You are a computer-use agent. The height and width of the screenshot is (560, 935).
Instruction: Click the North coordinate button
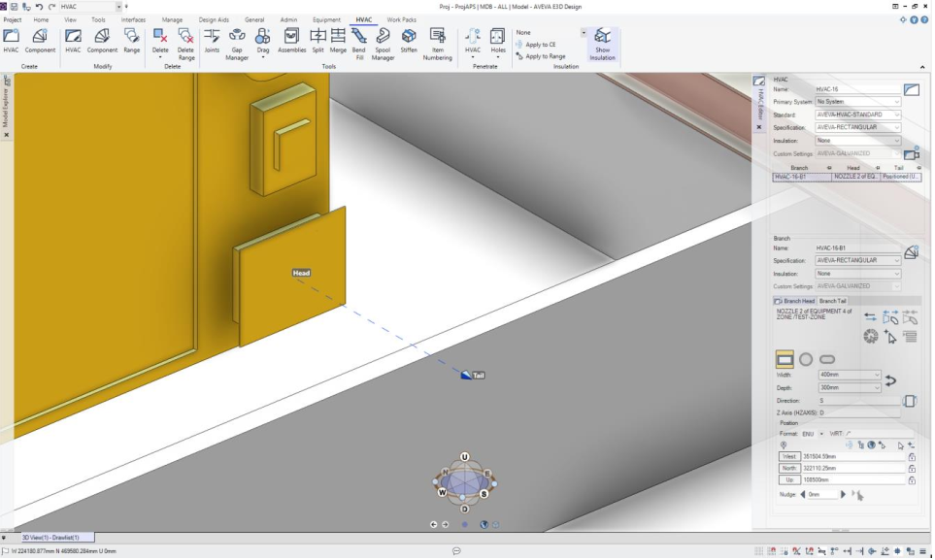(x=789, y=468)
